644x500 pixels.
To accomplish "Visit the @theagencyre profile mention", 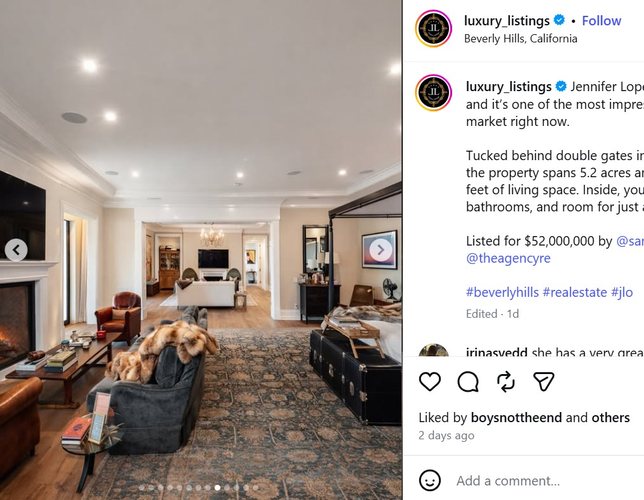I will click(x=508, y=258).
